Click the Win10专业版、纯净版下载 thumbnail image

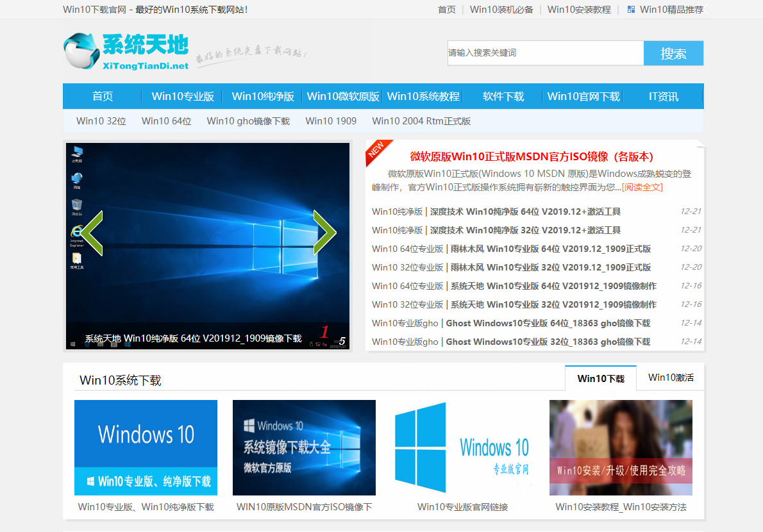pyautogui.click(x=146, y=448)
